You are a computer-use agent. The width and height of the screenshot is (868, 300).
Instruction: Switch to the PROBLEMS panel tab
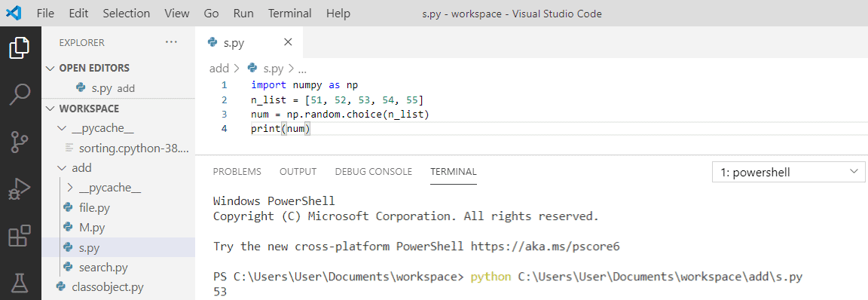[237, 172]
